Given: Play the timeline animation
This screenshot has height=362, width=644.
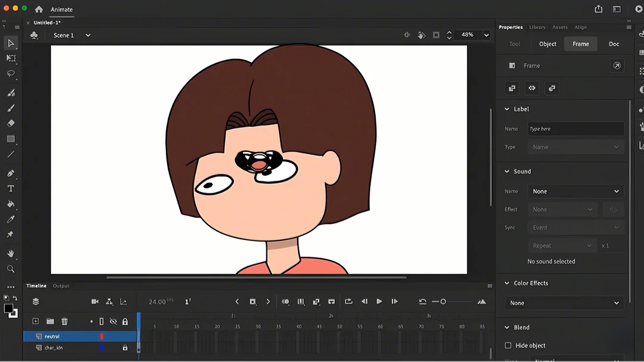Looking at the screenshot, I should pyautogui.click(x=379, y=302).
